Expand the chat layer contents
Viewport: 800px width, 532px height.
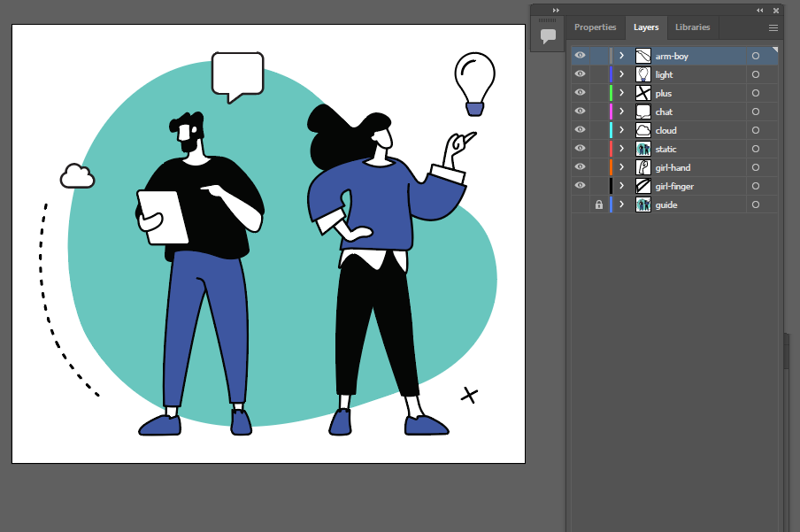pyautogui.click(x=622, y=112)
